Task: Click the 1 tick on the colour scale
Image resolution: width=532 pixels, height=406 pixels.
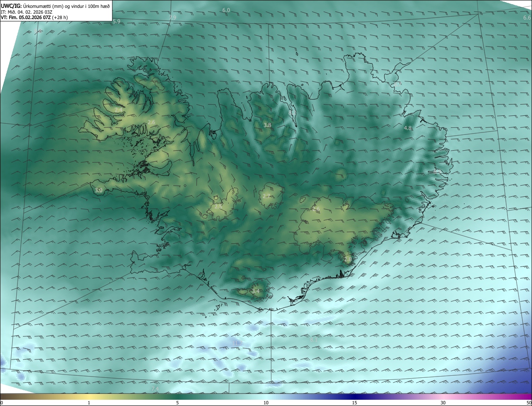Action: (89, 403)
